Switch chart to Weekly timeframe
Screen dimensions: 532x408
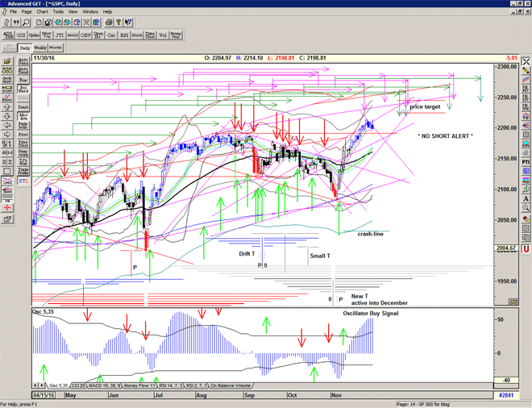tap(39, 48)
